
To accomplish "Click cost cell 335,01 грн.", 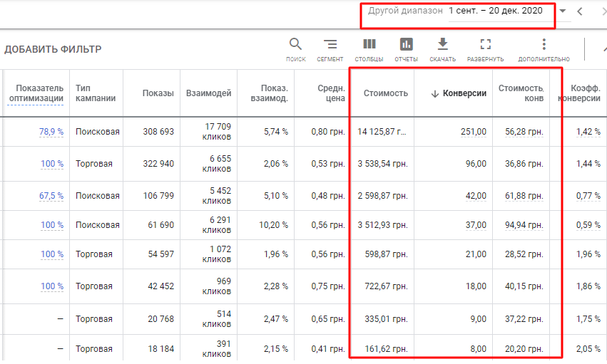I will (x=387, y=319).
